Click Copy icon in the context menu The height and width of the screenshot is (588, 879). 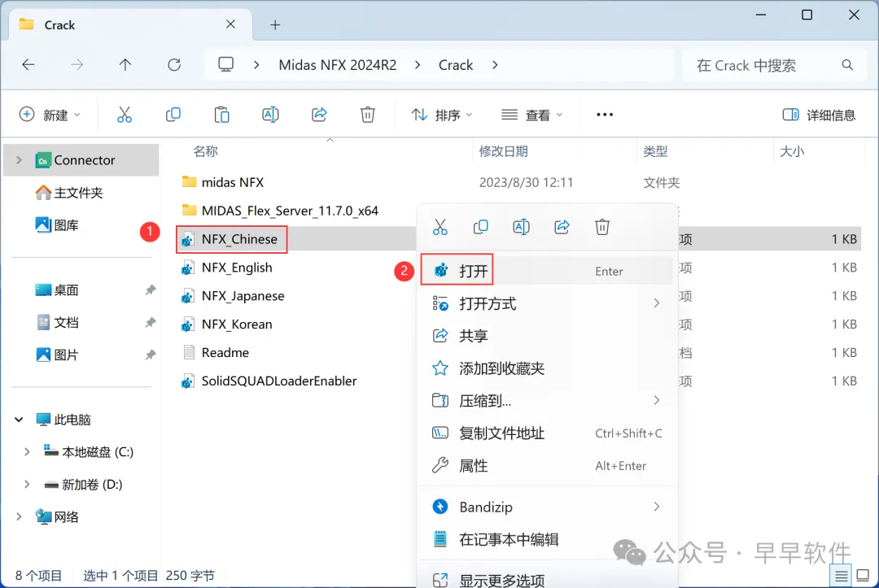pyautogui.click(x=480, y=228)
